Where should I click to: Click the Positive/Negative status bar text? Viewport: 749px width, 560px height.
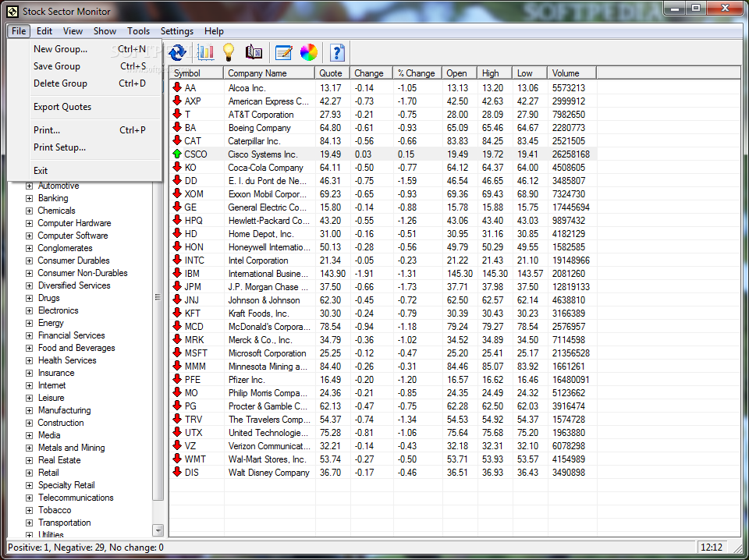[86, 547]
